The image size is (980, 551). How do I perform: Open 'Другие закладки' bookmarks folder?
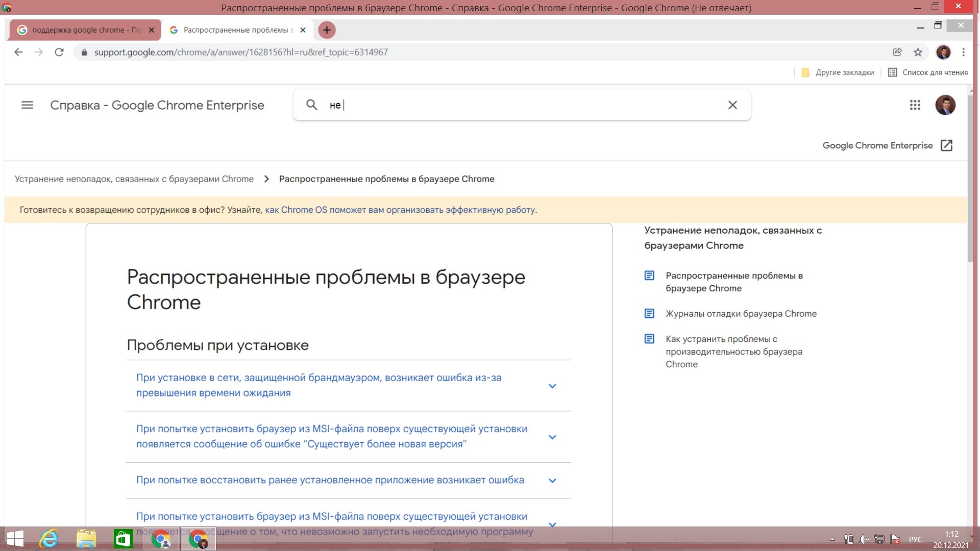pos(838,72)
